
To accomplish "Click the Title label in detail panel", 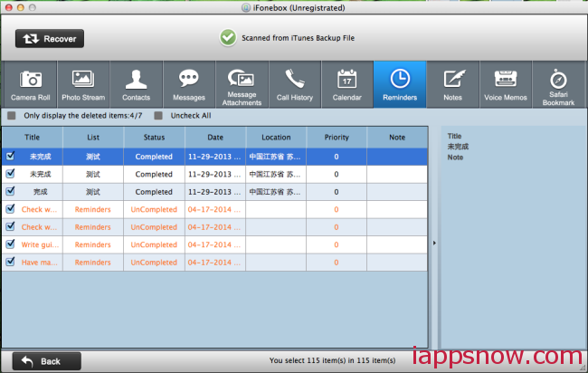I will (454, 136).
